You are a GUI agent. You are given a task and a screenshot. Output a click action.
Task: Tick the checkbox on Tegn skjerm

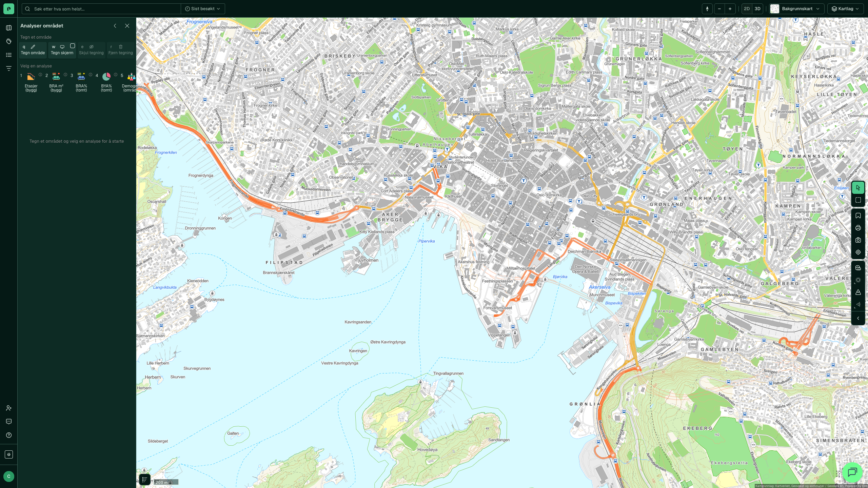click(73, 46)
